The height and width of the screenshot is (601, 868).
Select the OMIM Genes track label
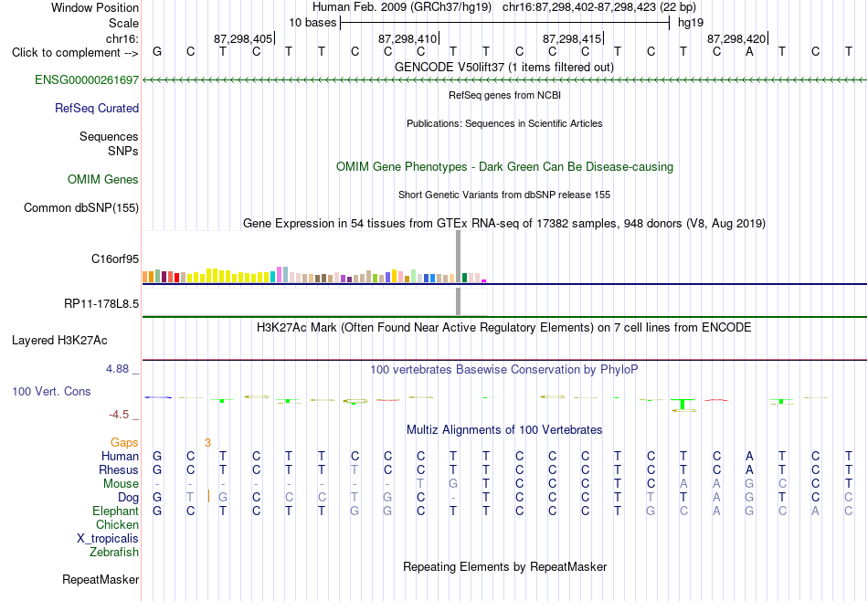click(x=103, y=180)
